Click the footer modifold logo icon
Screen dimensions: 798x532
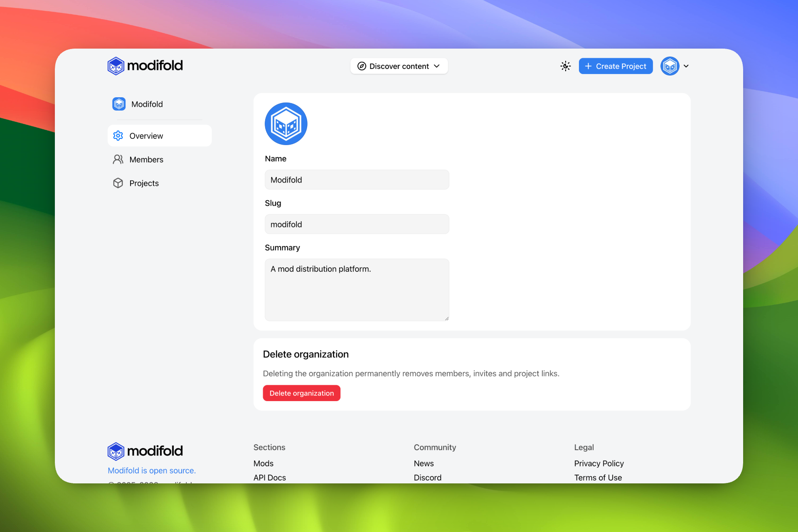click(x=116, y=451)
